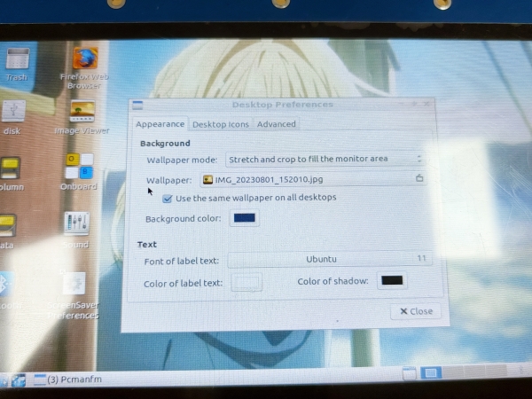Change the Color of shadow swatch
Image resolution: width=532 pixels, height=399 pixels.
point(392,281)
